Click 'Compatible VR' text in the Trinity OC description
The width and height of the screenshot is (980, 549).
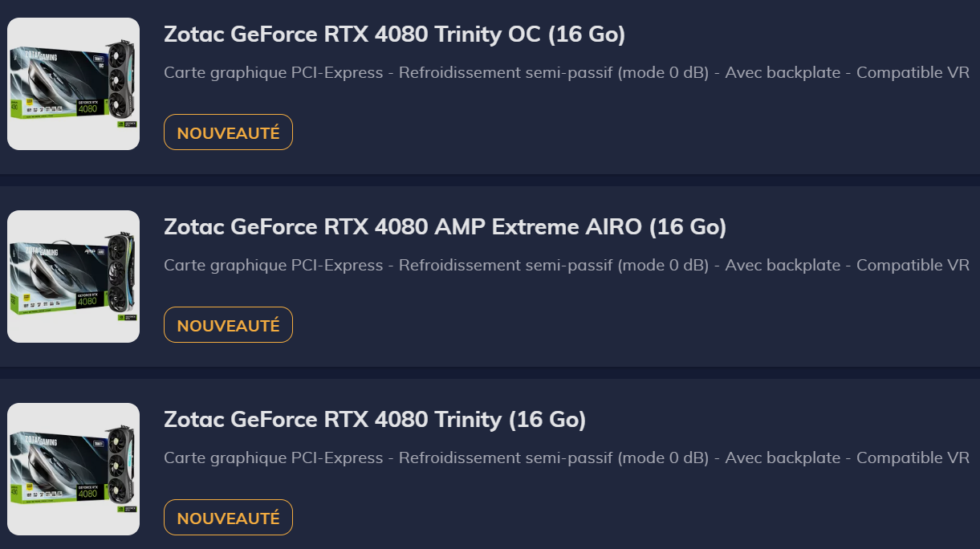coord(913,73)
